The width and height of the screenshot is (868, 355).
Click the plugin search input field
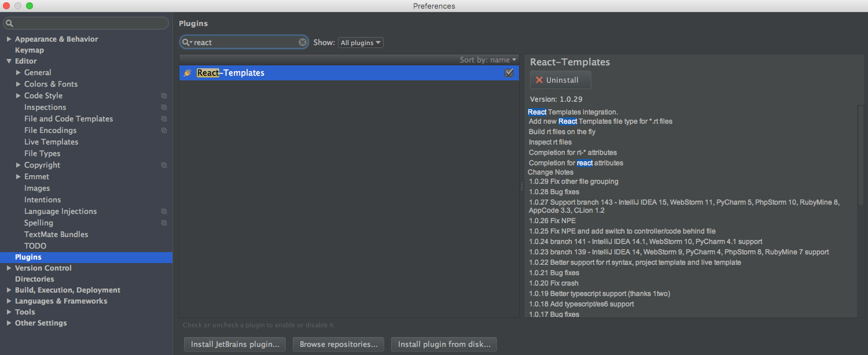click(x=244, y=42)
